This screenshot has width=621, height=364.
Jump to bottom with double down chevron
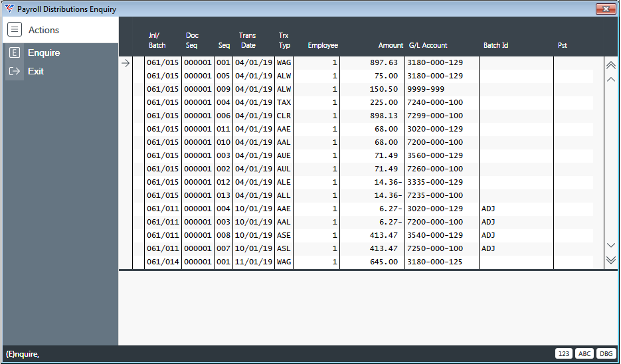[x=610, y=260]
